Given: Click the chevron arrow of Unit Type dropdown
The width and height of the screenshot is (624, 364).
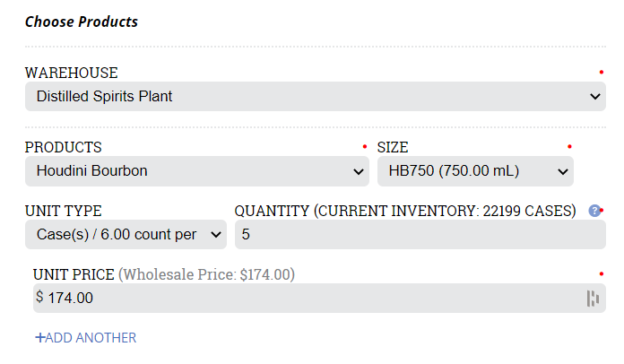Looking at the screenshot, I should 216,235.
